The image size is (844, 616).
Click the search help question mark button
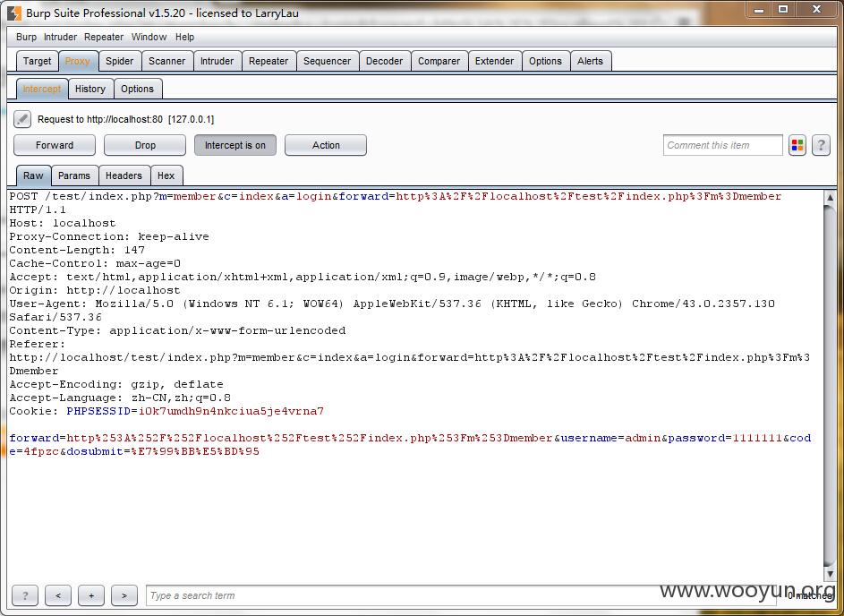click(x=25, y=595)
